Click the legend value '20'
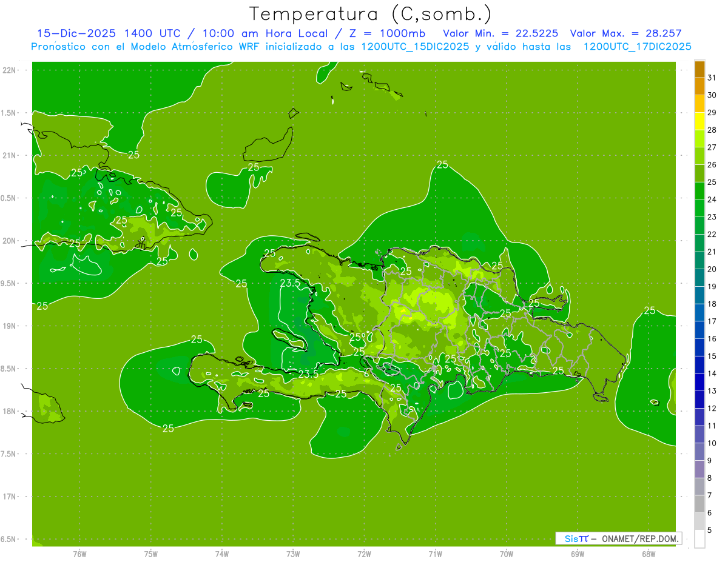This screenshot has height=562, width=728. coord(712,269)
